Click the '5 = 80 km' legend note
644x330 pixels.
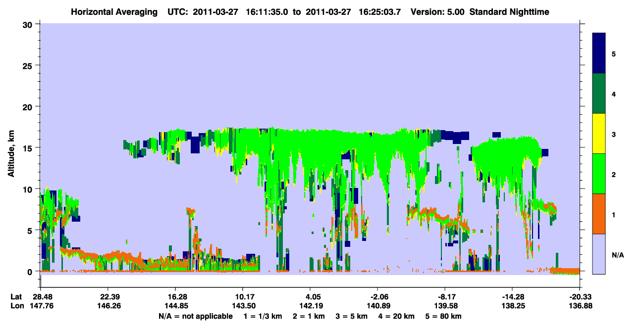point(444,316)
